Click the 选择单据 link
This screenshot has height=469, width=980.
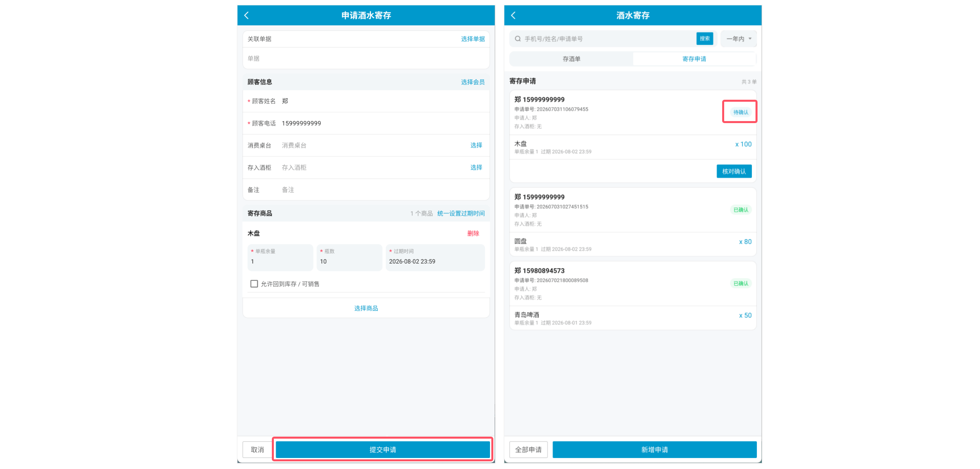tap(473, 39)
